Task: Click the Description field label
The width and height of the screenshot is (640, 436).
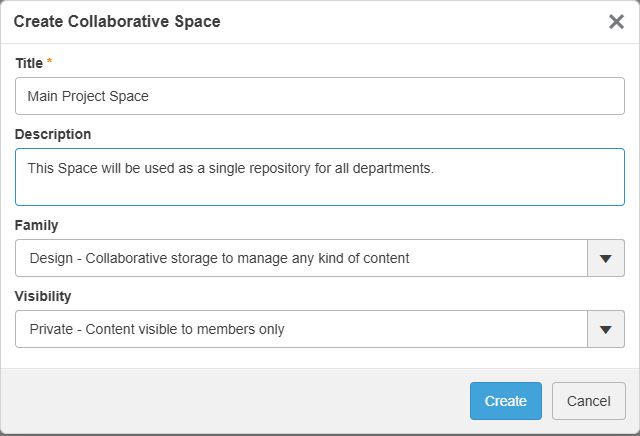Action: click(53, 134)
